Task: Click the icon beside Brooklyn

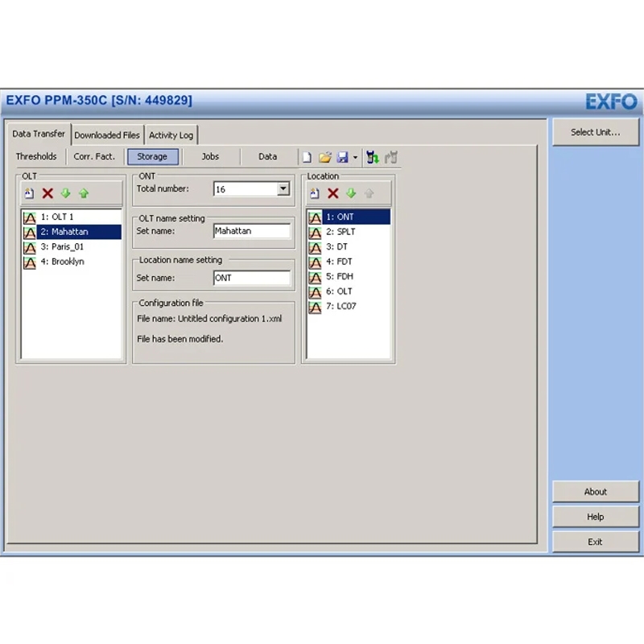Action: click(x=30, y=262)
